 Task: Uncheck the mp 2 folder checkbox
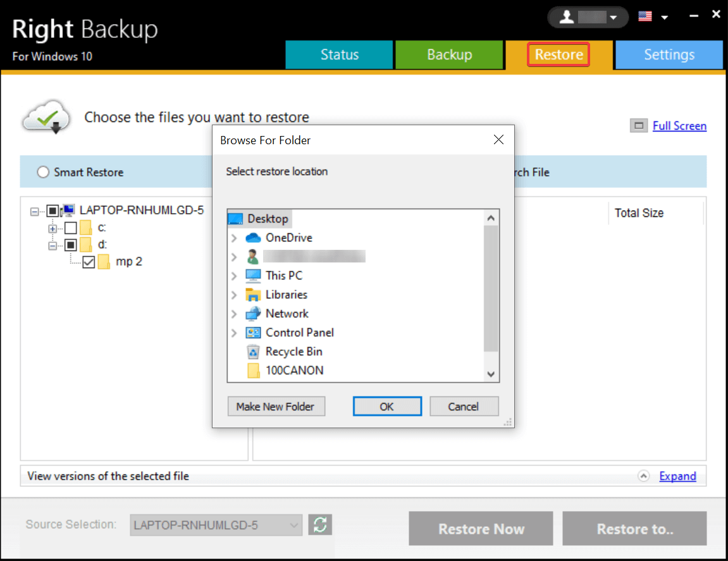tap(89, 261)
